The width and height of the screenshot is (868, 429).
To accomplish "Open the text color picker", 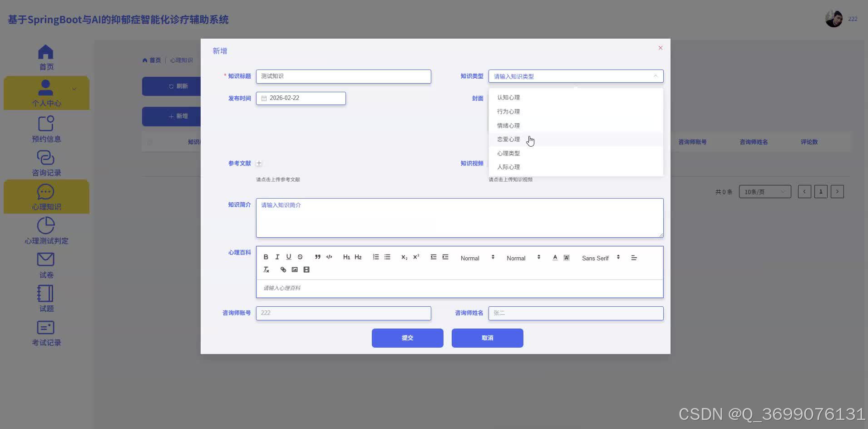I will pyautogui.click(x=555, y=258).
